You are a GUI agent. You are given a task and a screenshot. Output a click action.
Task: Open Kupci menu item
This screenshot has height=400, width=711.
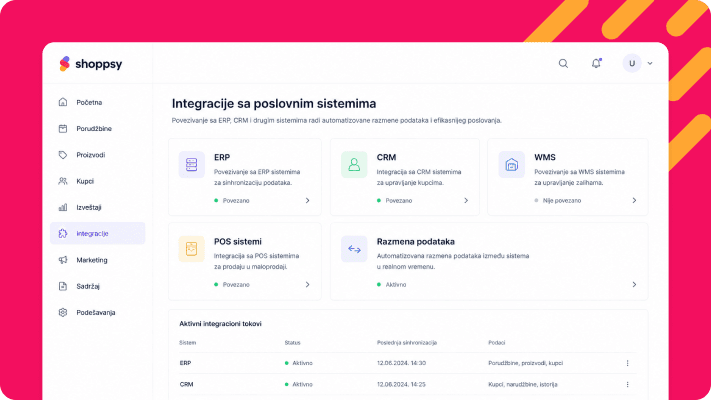(97, 181)
